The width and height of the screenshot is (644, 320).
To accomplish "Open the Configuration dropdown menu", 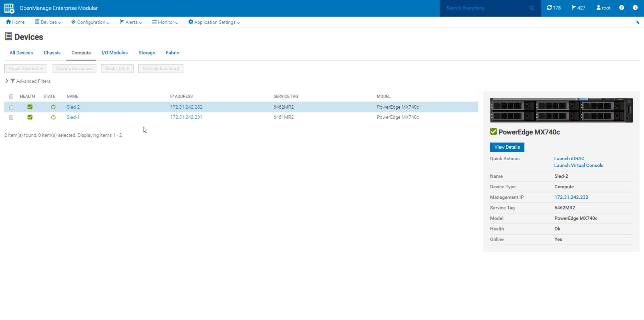I will 90,22.
